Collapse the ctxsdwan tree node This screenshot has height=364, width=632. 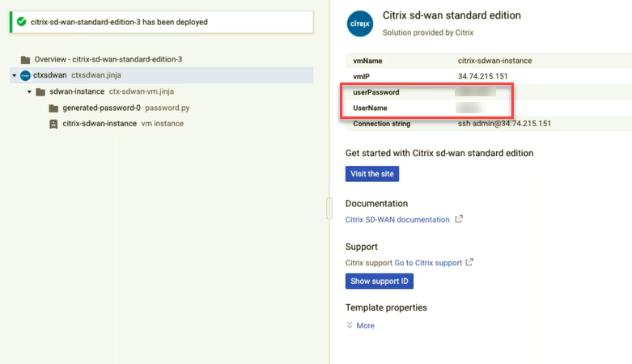click(14, 75)
